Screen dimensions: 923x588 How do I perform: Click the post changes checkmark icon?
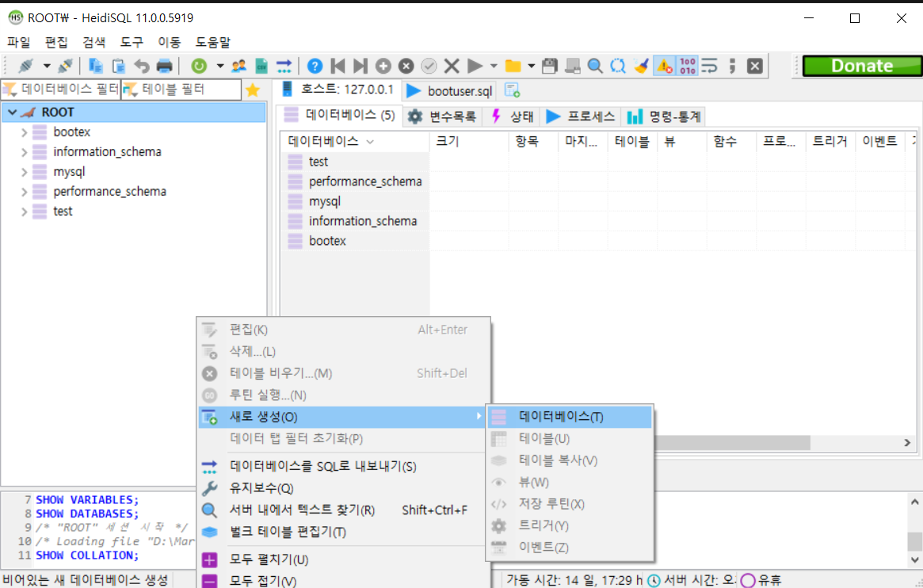[x=429, y=66]
